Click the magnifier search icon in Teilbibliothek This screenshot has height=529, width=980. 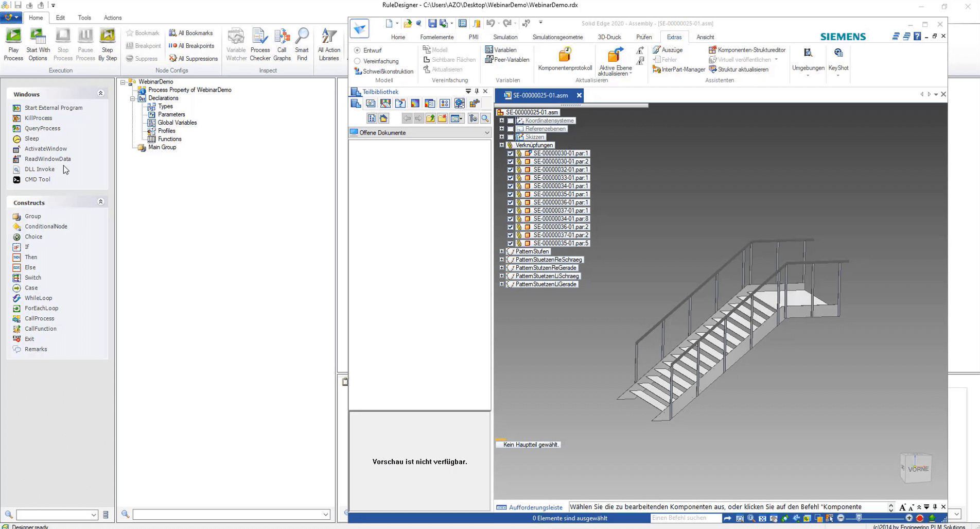pyautogui.click(x=484, y=118)
